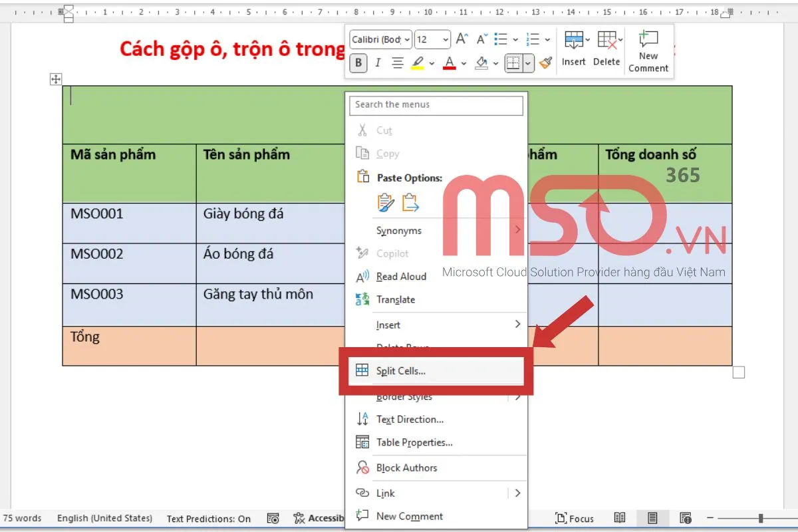Apply yellow text highlight color
Screen dimensions: 798x532
pos(418,63)
